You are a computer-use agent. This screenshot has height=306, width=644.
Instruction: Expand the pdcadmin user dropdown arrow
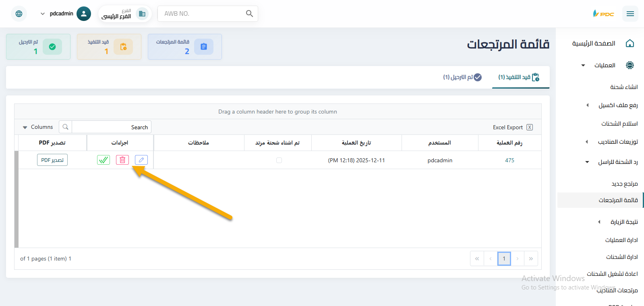(x=43, y=14)
